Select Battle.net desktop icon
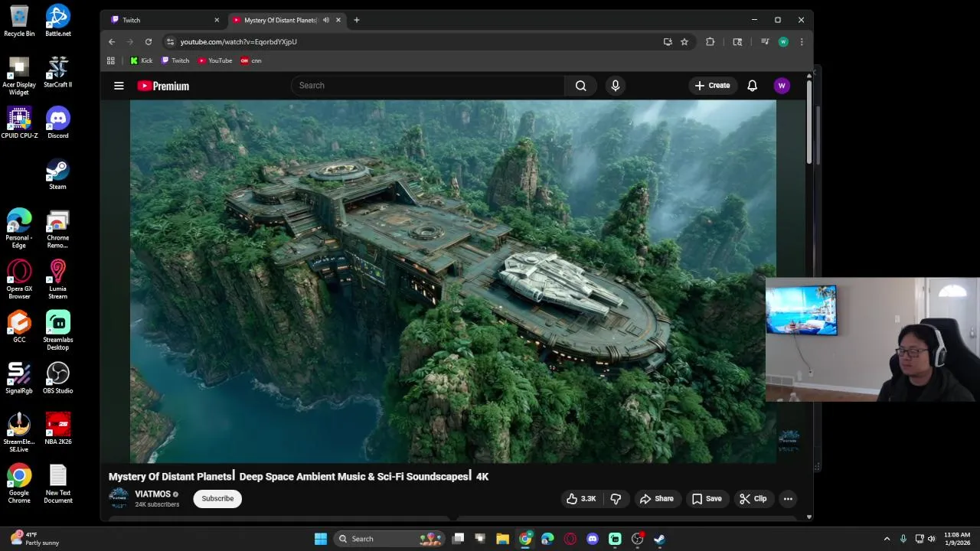This screenshot has height=551, width=980. point(58,21)
